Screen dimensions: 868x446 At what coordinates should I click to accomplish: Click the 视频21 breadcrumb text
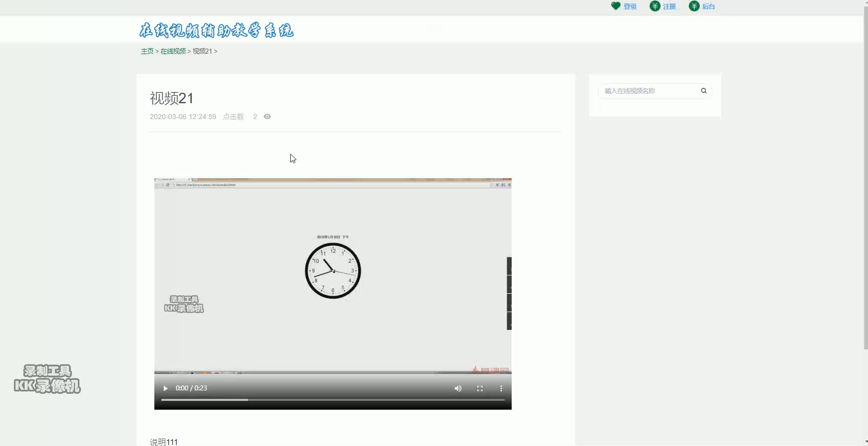click(202, 51)
